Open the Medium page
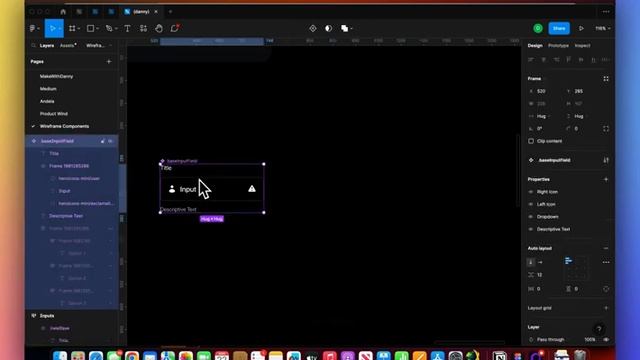Viewport: 640px width, 360px height. click(x=48, y=89)
